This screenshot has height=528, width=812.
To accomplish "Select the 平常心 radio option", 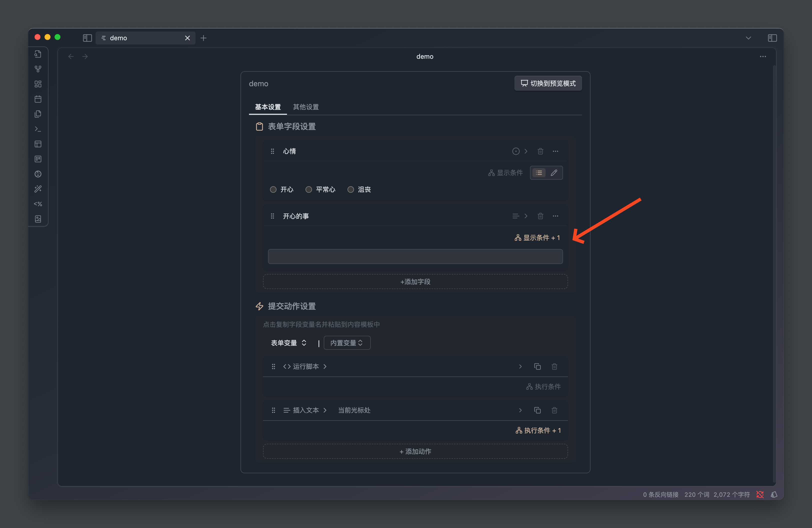I will (308, 189).
